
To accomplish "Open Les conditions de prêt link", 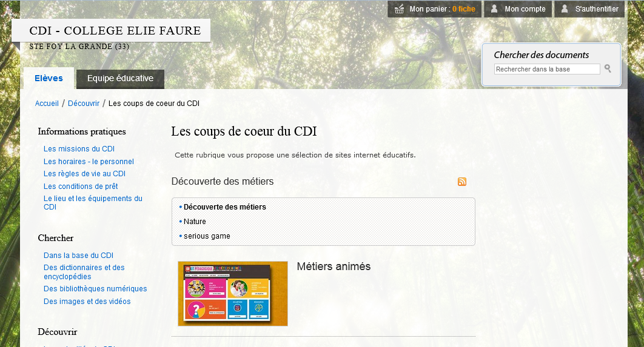I will pyautogui.click(x=81, y=187).
